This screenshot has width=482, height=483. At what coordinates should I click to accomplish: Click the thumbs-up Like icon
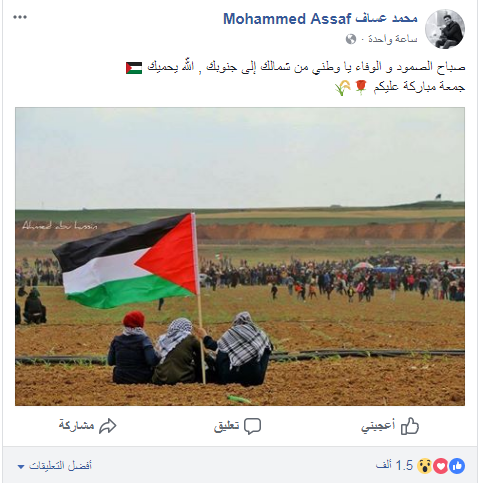point(410,426)
